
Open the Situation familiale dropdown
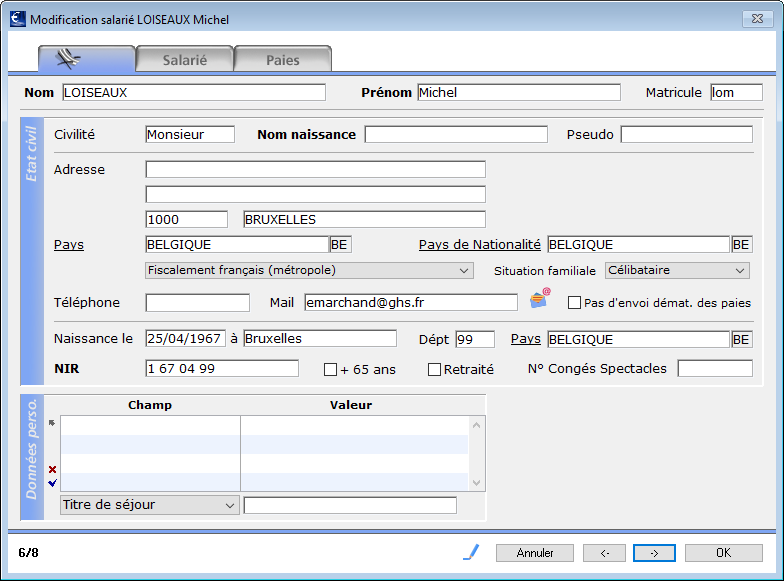678,270
